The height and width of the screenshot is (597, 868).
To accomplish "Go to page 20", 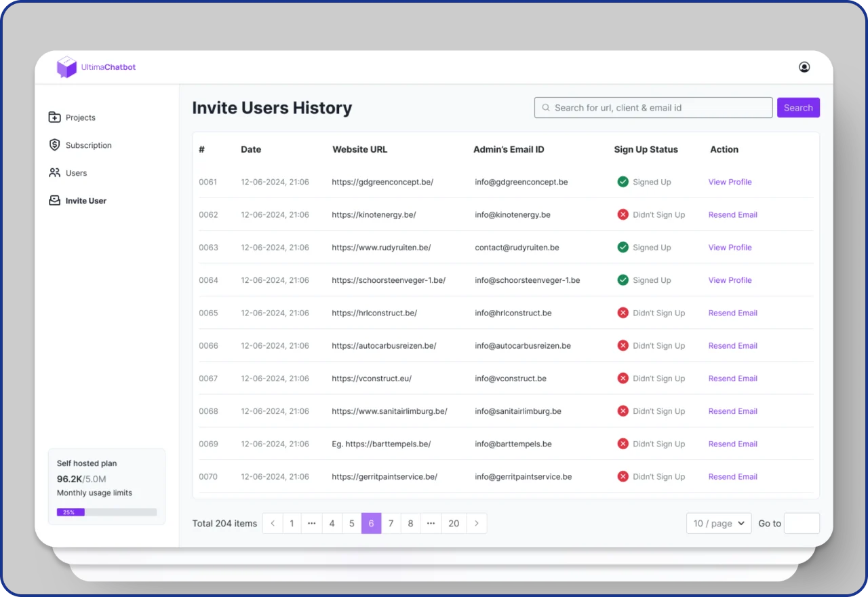I will (x=454, y=523).
